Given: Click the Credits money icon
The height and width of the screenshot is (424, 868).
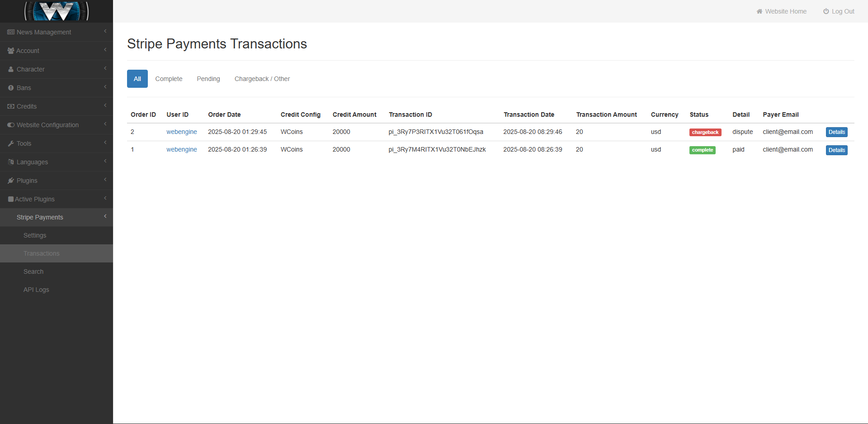Looking at the screenshot, I should (x=11, y=106).
